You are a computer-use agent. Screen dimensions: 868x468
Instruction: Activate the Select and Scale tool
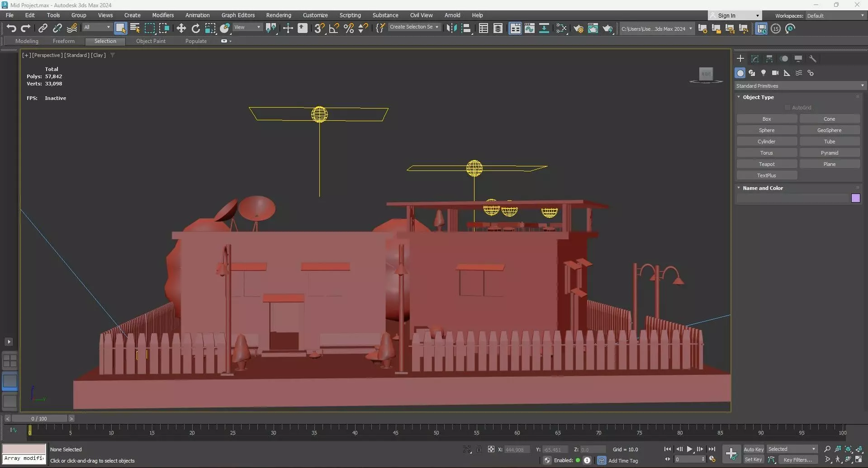point(210,28)
